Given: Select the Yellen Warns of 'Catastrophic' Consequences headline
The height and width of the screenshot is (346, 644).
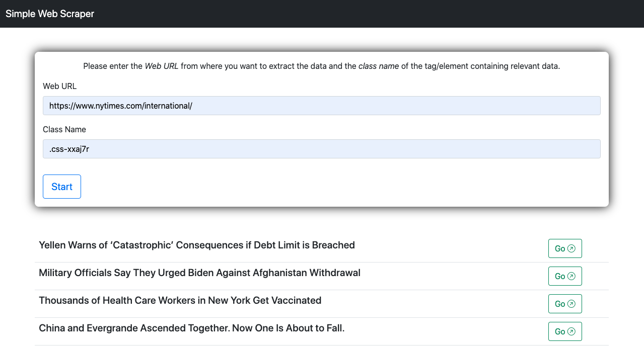Looking at the screenshot, I should click(x=197, y=245).
